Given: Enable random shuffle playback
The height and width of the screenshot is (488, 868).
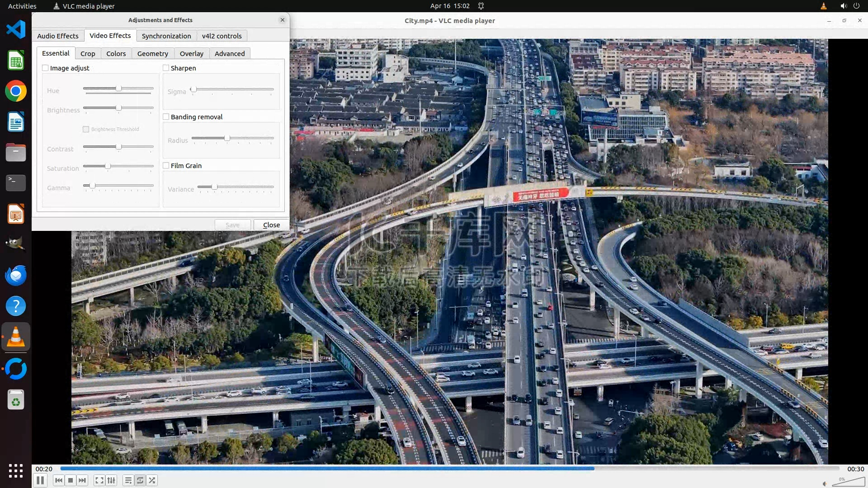Looking at the screenshot, I should coord(152,480).
